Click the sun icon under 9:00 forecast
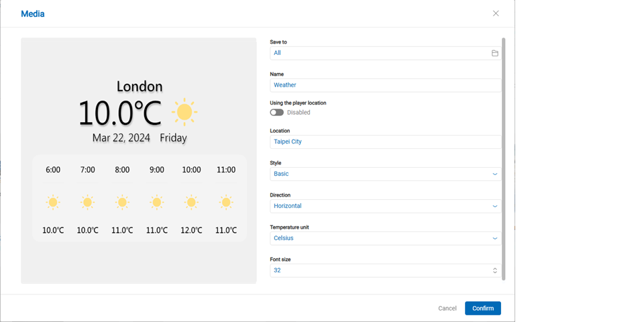 pyautogui.click(x=157, y=202)
